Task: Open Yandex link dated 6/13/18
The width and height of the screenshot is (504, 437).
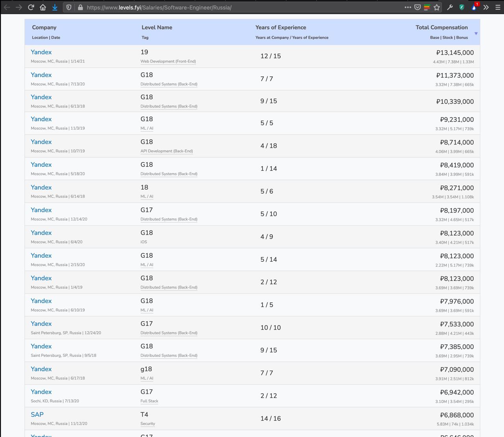Action: 41,97
